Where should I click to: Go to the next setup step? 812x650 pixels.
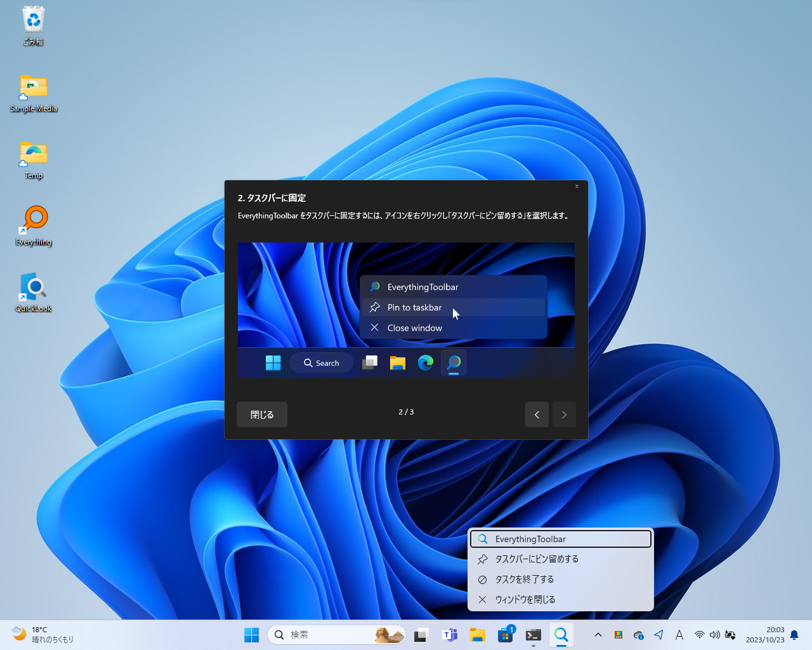point(564,415)
